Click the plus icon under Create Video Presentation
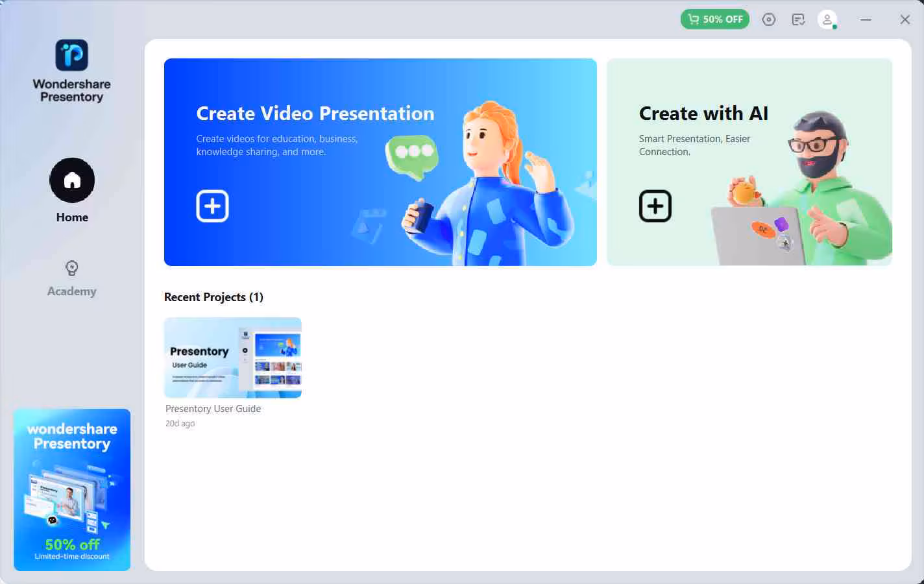 pos(212,206)
